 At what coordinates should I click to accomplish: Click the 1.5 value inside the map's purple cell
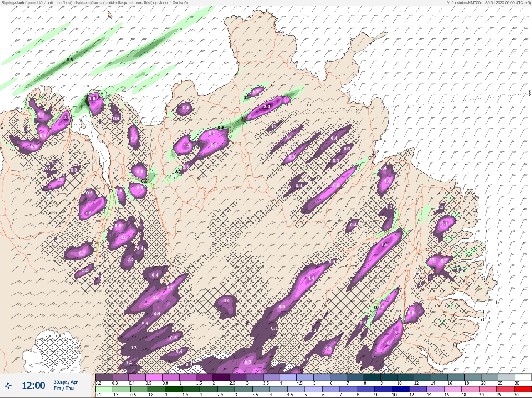pyautogui.click(x=187, y=145)
